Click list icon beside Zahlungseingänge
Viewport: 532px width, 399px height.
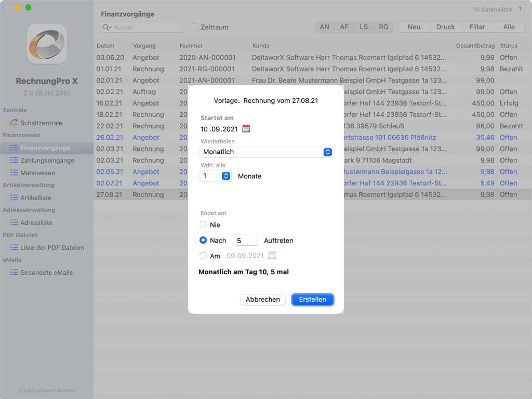pos(14,161)
